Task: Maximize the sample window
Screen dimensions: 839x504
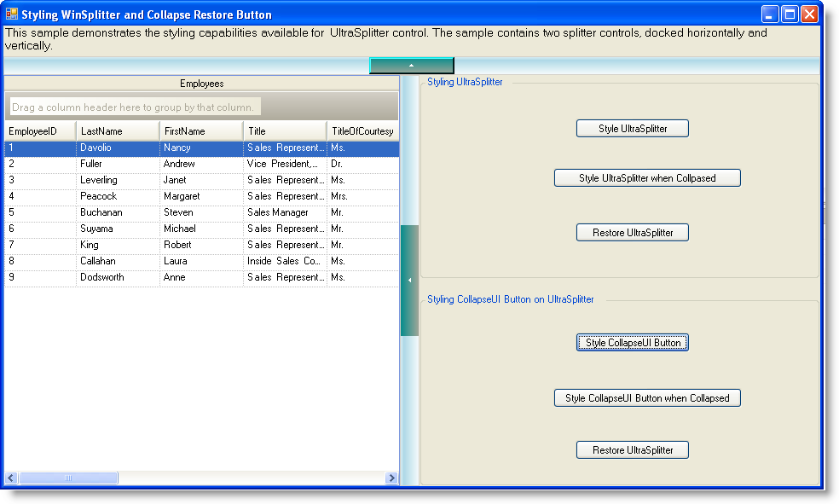Action: click(790, 14)
